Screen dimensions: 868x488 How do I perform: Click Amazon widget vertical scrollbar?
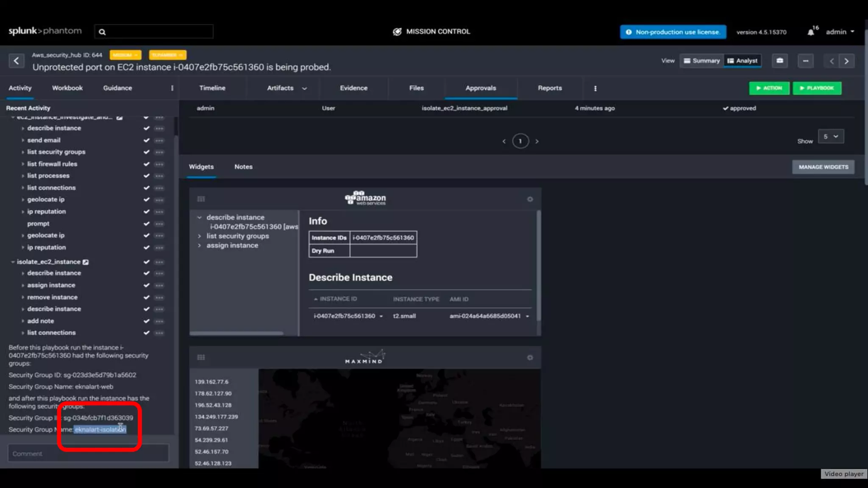click(539, 266)
